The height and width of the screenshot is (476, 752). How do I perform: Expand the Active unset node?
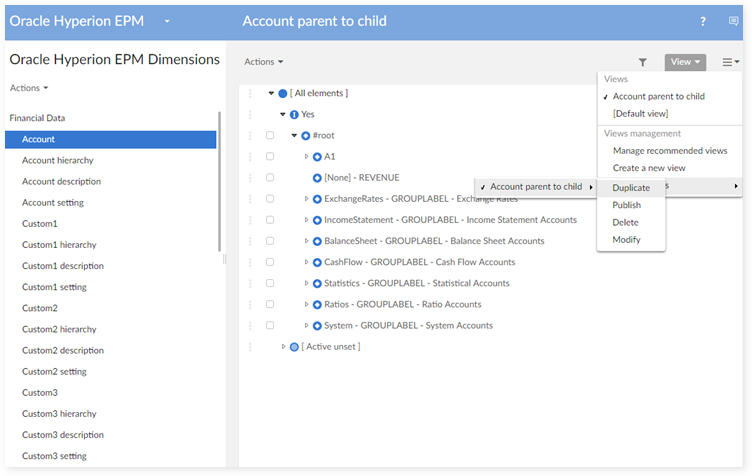point(283,347)
